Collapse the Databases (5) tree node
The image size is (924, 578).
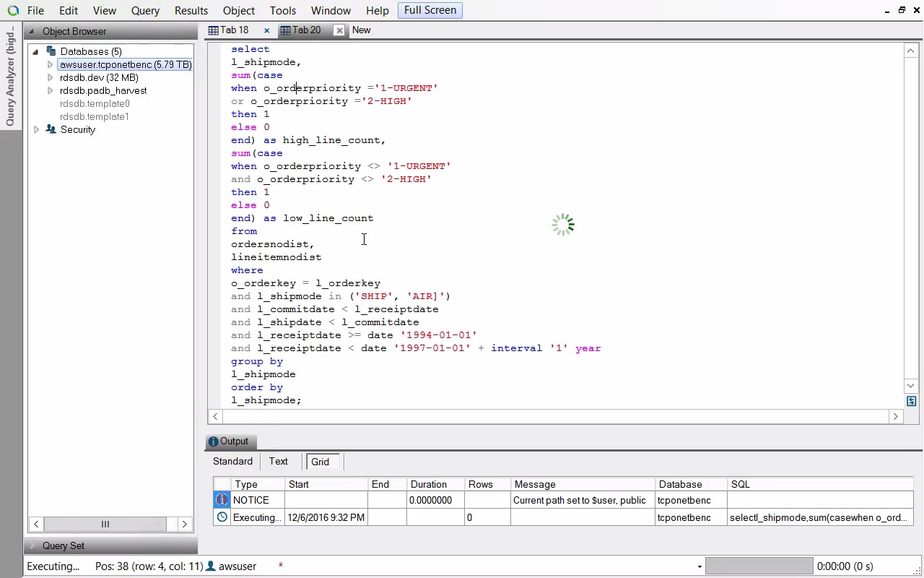[35, 51]
